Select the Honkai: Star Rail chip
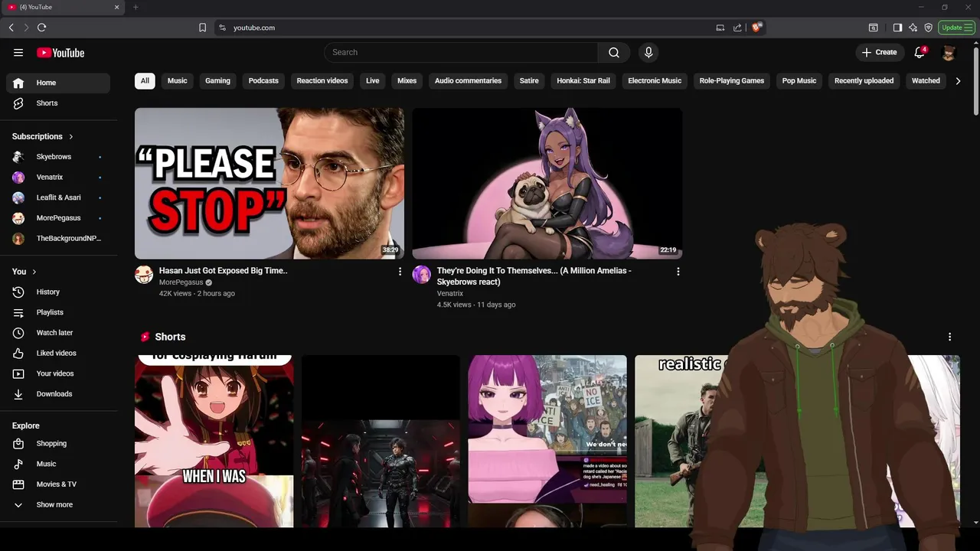The height and width of the screenshot is (551, 980). click(583, 81)
